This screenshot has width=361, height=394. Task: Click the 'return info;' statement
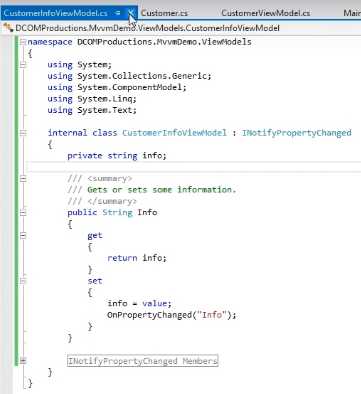(x=137, y=258)
